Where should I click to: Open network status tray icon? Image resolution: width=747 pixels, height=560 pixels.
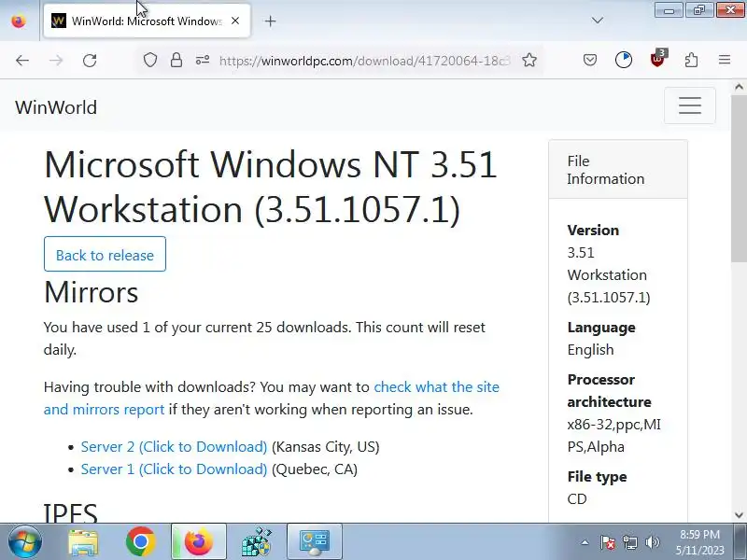(630, 542)
